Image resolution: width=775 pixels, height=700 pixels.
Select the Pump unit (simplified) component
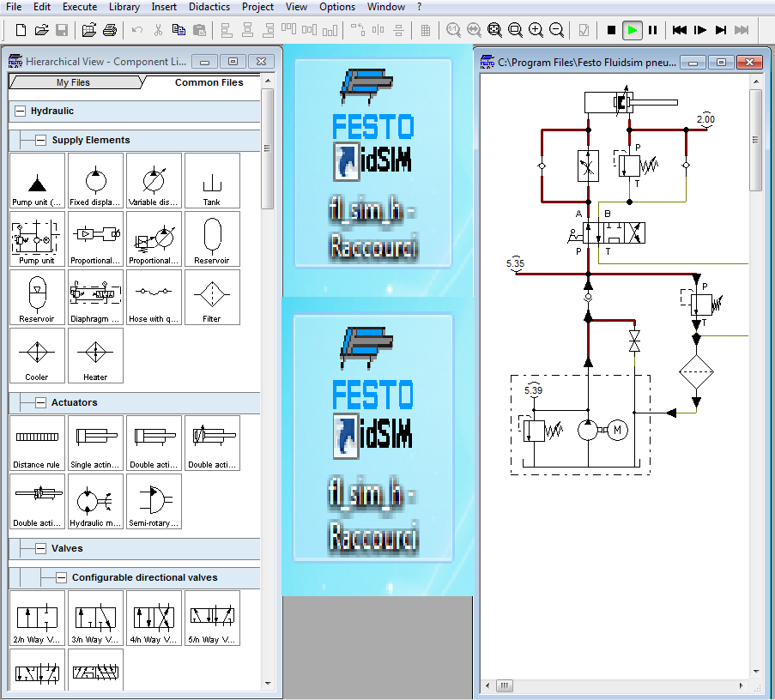[37, 180]
